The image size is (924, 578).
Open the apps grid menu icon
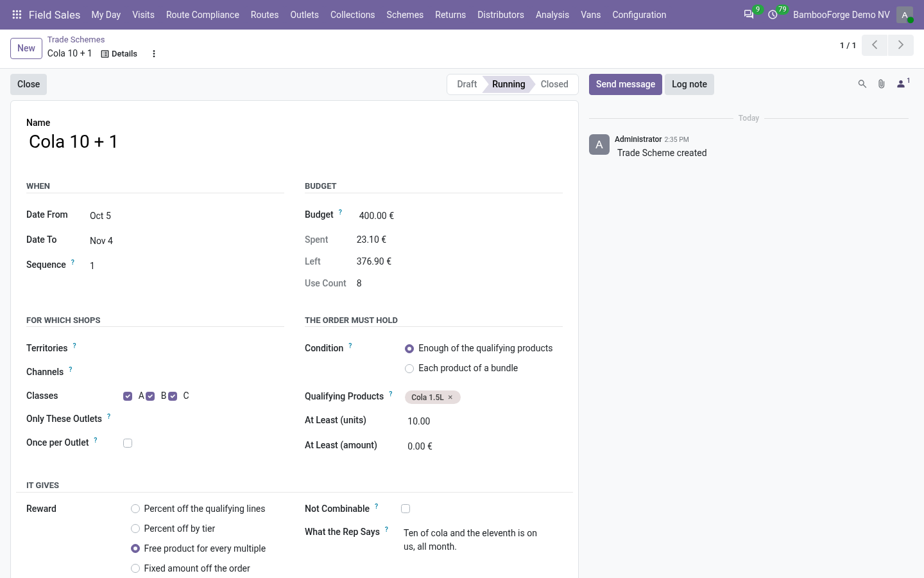pos(17,15)
